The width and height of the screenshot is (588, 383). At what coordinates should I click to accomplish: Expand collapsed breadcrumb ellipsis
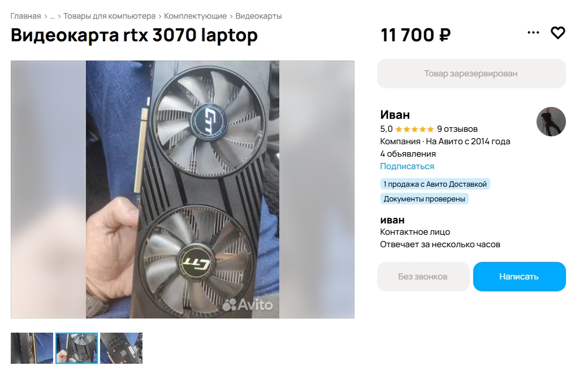[x=52, y=16]
